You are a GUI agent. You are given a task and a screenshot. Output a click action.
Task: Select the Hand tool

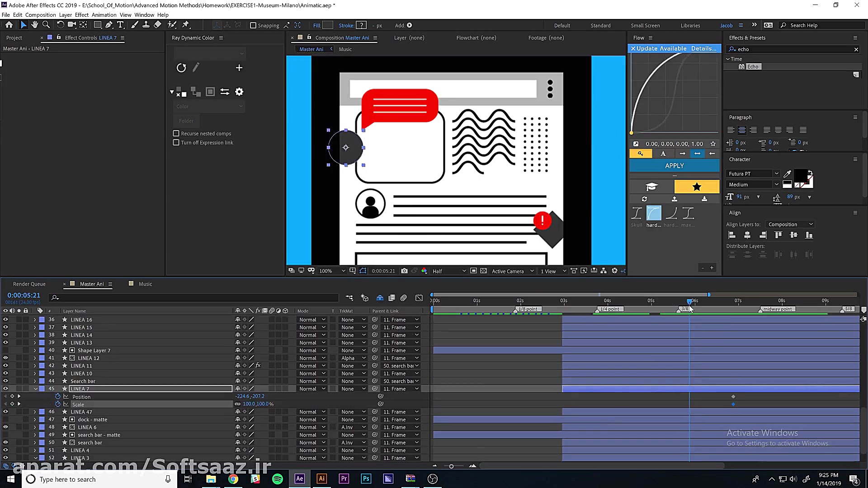coord(35,25)
